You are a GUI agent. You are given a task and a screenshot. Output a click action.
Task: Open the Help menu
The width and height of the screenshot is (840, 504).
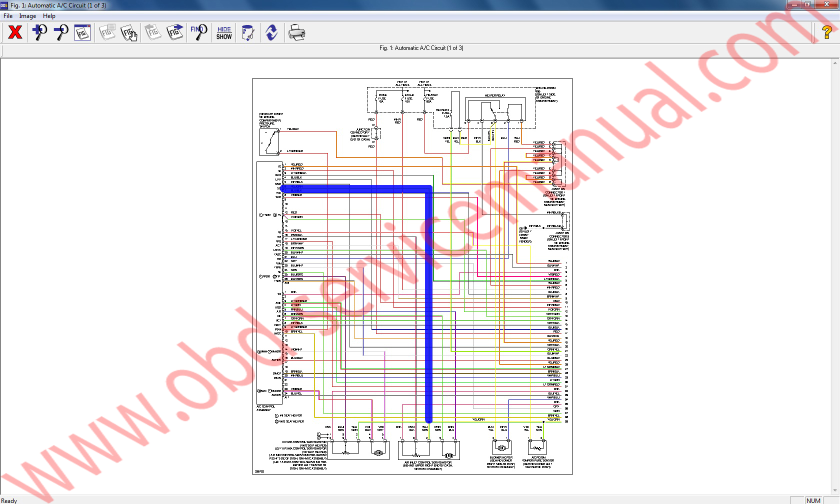[x=49, y=15]
